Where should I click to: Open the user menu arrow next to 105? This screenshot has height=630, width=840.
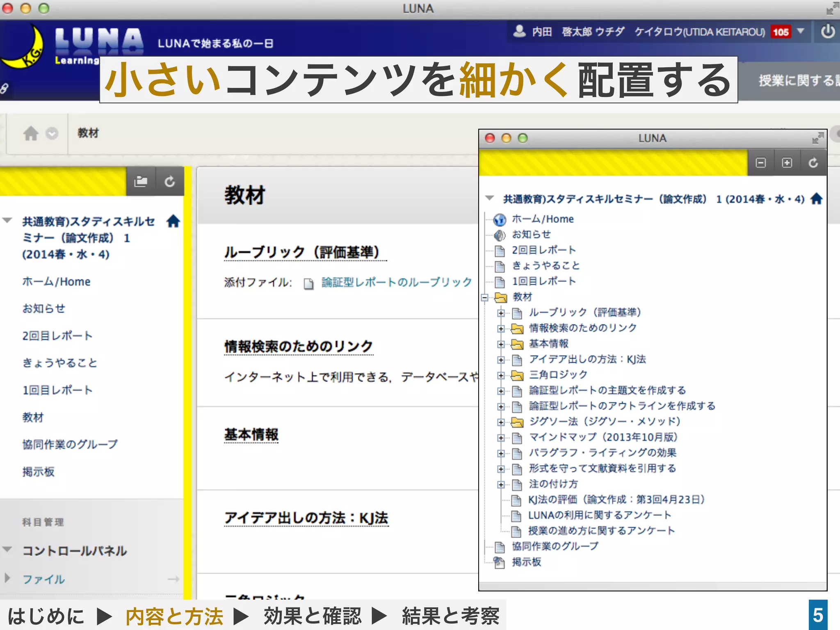[800, 31]
